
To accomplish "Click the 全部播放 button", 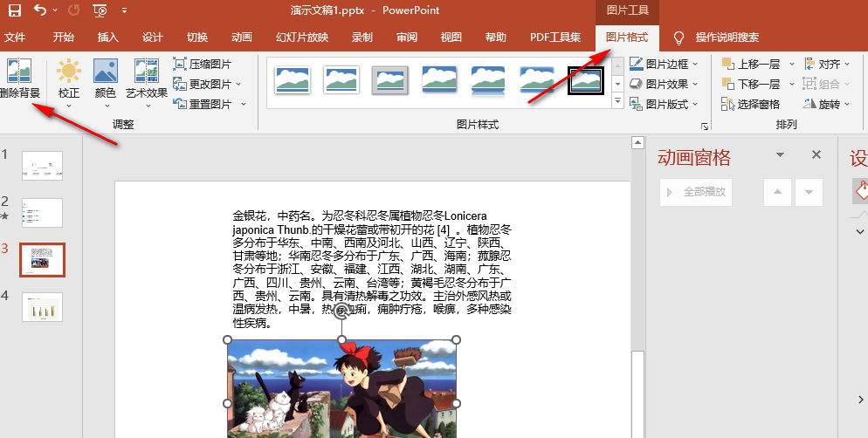I will pyautogui.click(x=696, y=192).
